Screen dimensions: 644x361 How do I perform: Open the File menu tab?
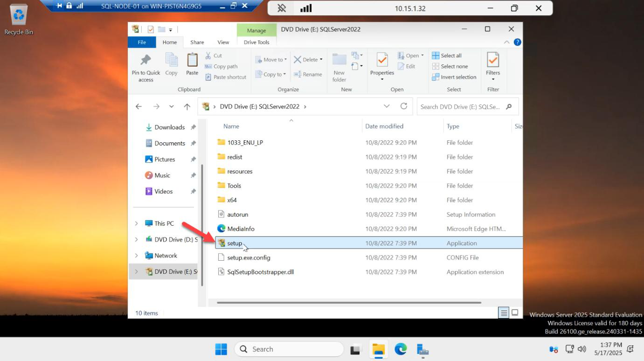142,42
